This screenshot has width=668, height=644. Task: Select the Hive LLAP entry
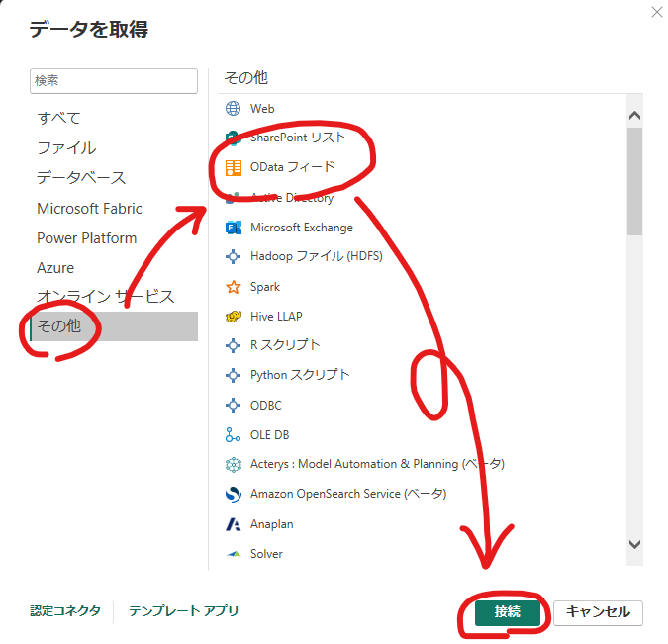pyautogui.click(x=276, y=317)
